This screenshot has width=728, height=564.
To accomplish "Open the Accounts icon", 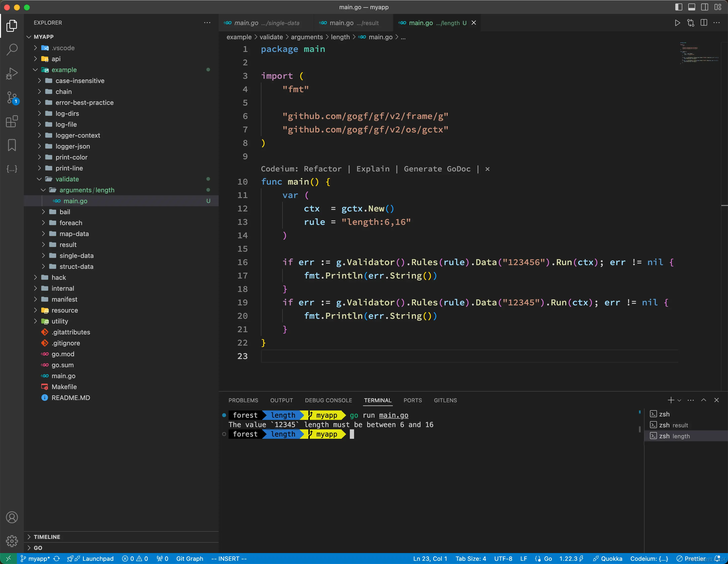I will pos(12,517).
